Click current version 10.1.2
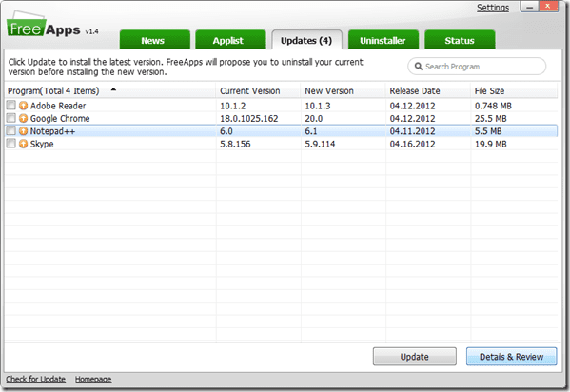570x392 pixels. (x=232, y=106)
